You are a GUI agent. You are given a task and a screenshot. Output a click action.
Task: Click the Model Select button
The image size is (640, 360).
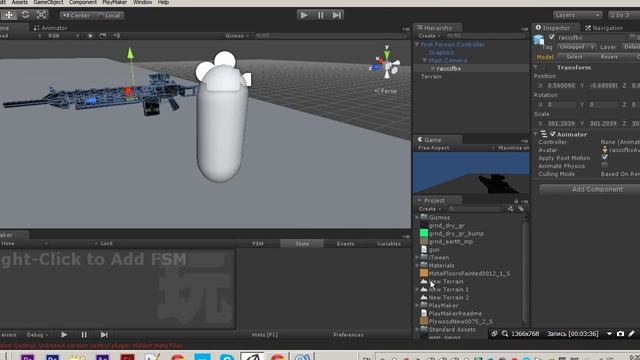[x=574, y=57]
